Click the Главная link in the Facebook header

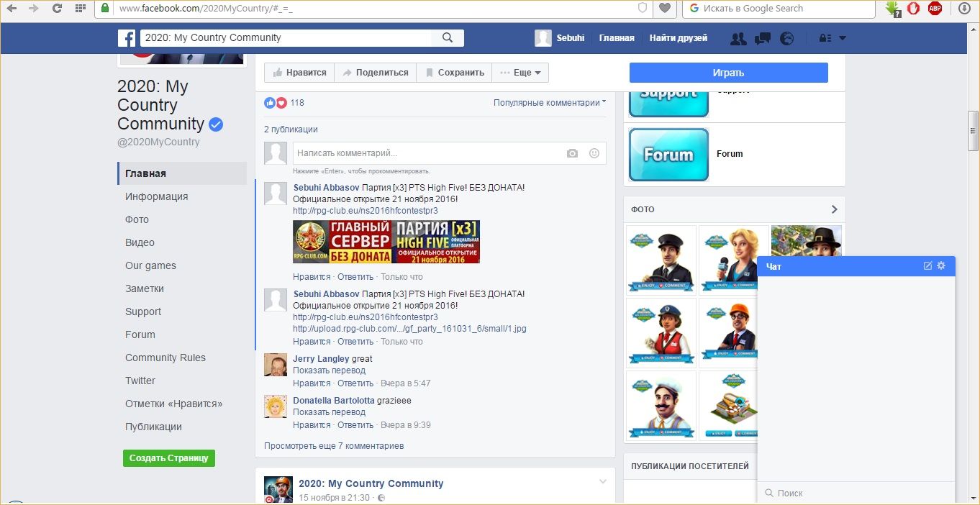(x=617, y=38)
